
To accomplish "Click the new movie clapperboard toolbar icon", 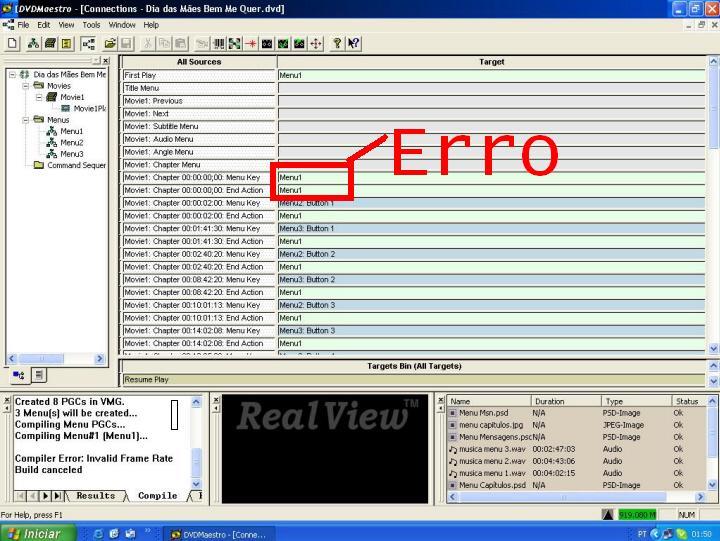I will click(50, 44).
